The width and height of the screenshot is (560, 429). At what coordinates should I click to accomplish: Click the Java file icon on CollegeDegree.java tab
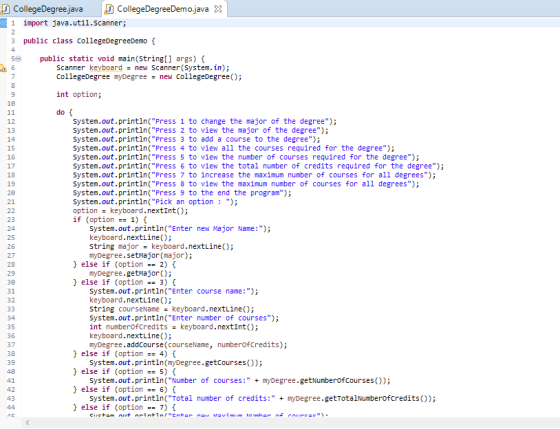(x=5, y=9)
